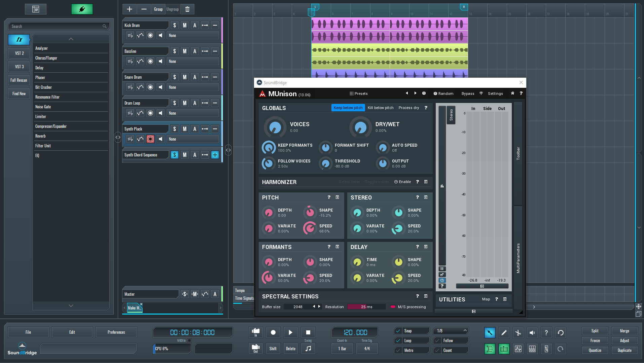Click Bypass in MUnison header
Screen dimensions: 644x363
[x=468, y=94]
